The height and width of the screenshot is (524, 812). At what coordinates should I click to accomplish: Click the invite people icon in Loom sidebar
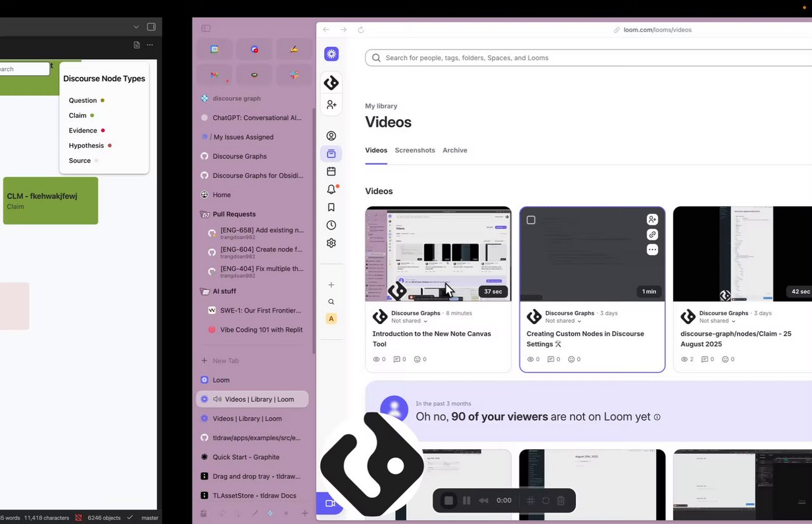click(x=331, y=105)
